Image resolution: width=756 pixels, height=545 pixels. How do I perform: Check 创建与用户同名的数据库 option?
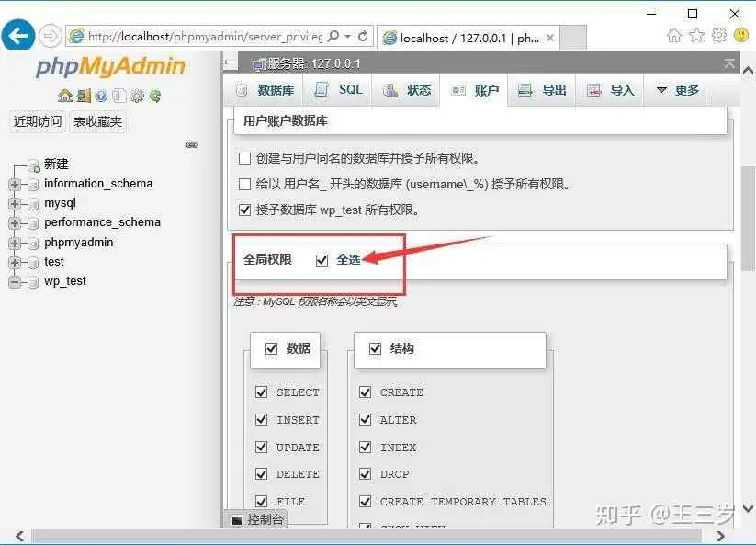click(x=245, y=158)
